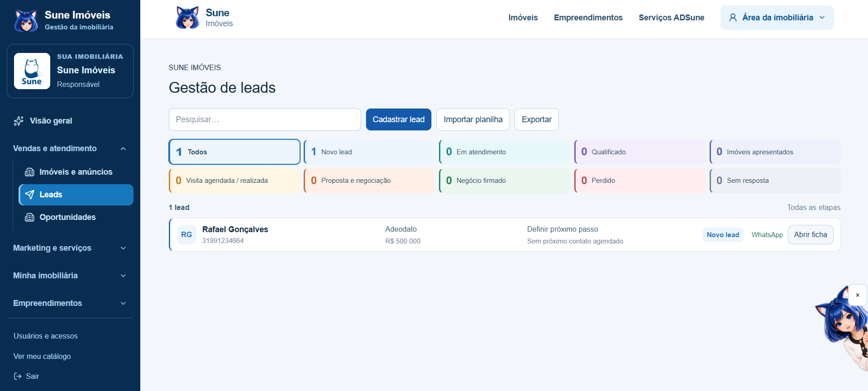Click the Imóveis e anúncios building icon

pyautogui.click(x=29, y=172)
